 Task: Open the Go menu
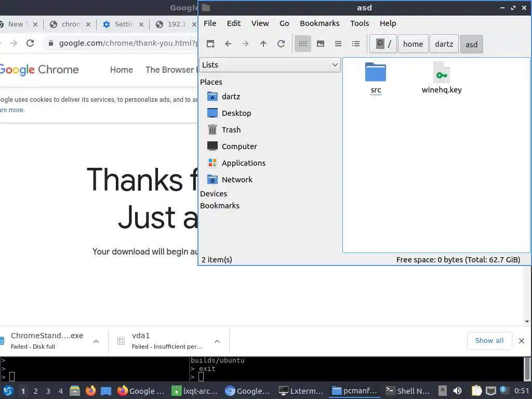[x=284, y=23]
